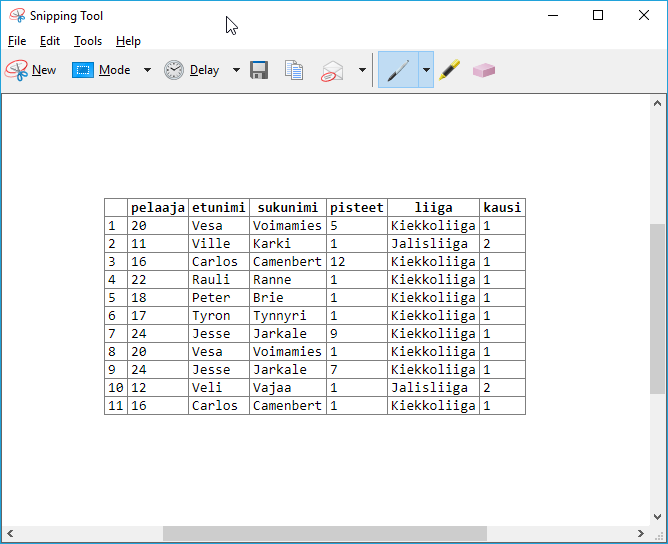This screenshot has height=544, width=668.
Task: Copy the snip to the clipboard
Action: [x=294, y=70]
